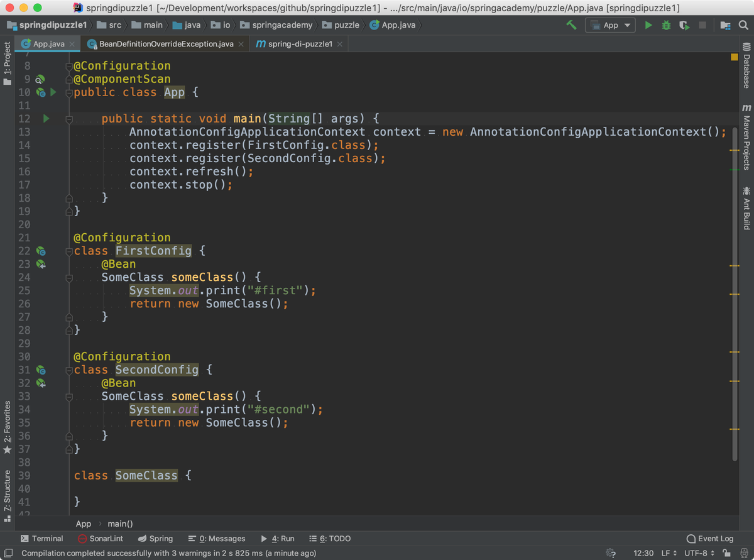Run App with the green play button

click(648, 25)
